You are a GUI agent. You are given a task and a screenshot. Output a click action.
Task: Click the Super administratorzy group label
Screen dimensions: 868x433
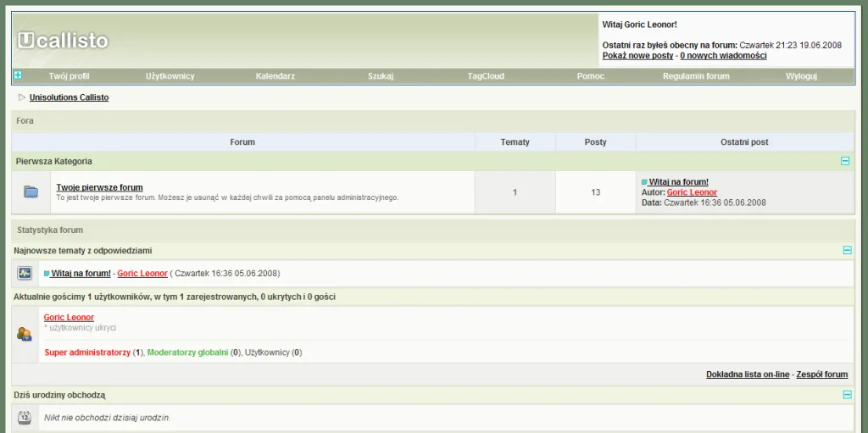87,353
